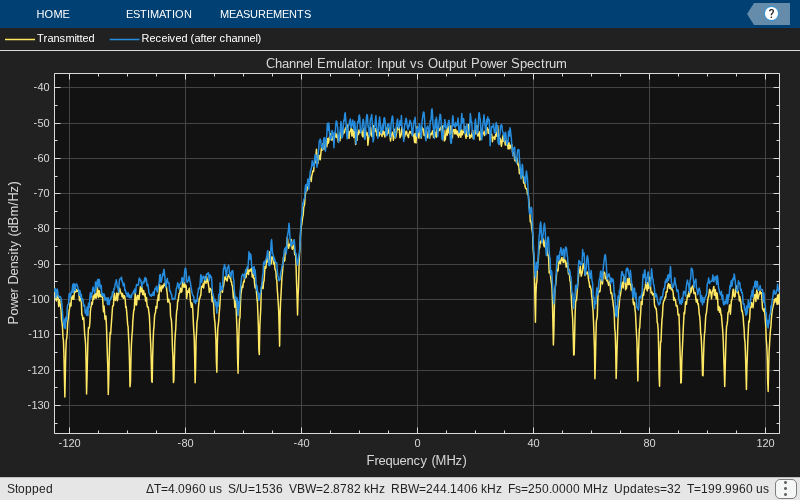
Task: Toggle the Transmitted legend entry
Action: pos(50,38)
